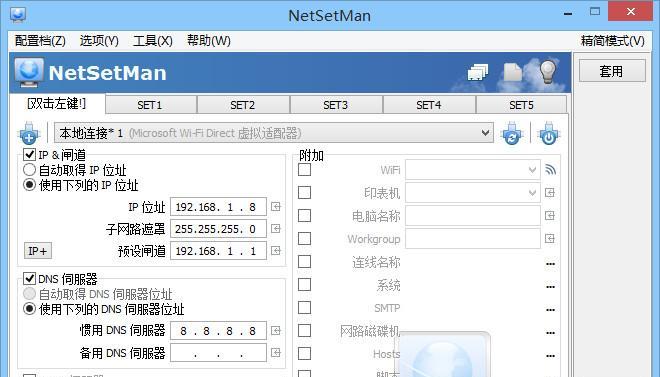Toggle the DNS 伺服器 checkbox
660x377 pixels.
[x=29, y=279]
